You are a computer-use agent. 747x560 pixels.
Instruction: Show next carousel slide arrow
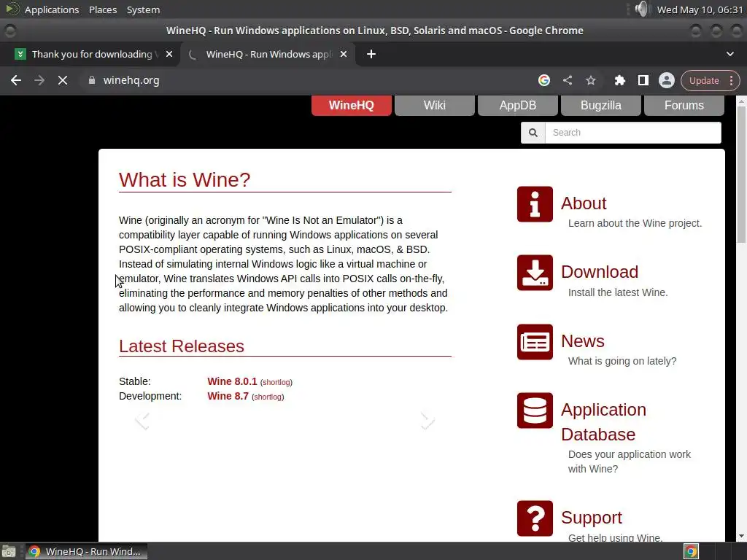point(427,421)
